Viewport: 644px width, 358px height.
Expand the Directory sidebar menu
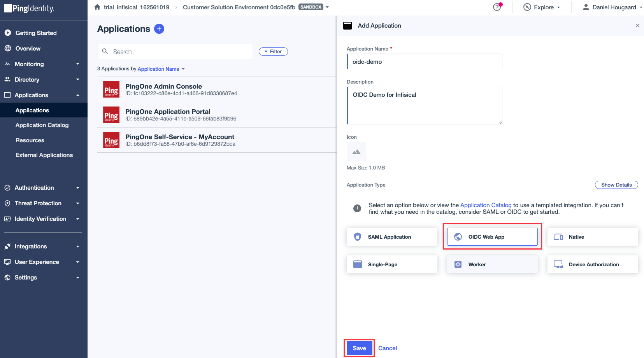point(44,80)
